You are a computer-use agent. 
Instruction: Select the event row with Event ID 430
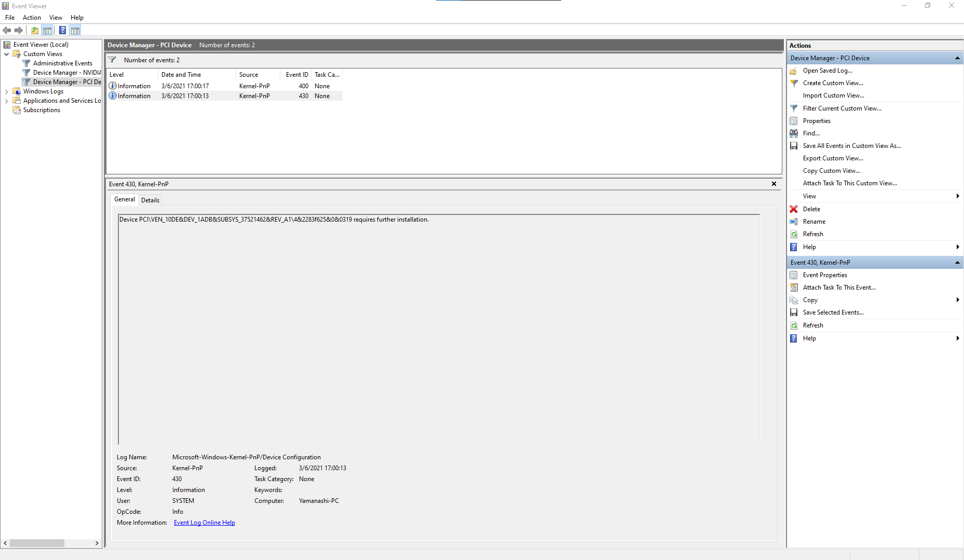tap(224, 96)
